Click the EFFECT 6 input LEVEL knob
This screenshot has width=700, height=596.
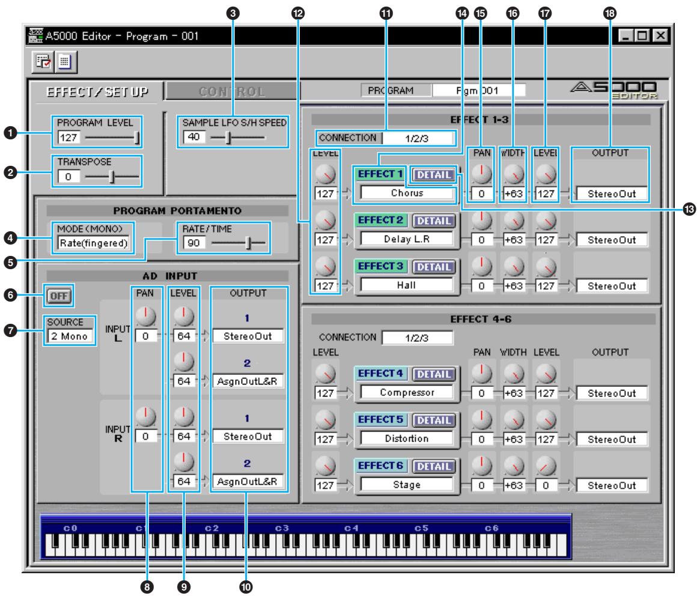tap(326, 466)
